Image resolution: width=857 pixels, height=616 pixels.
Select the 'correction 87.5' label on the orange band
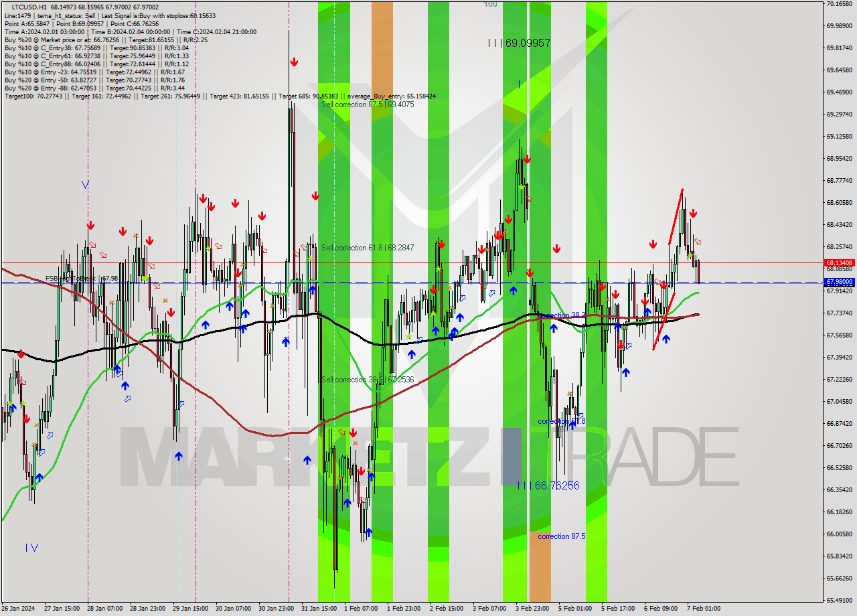[x=562, y=536]
